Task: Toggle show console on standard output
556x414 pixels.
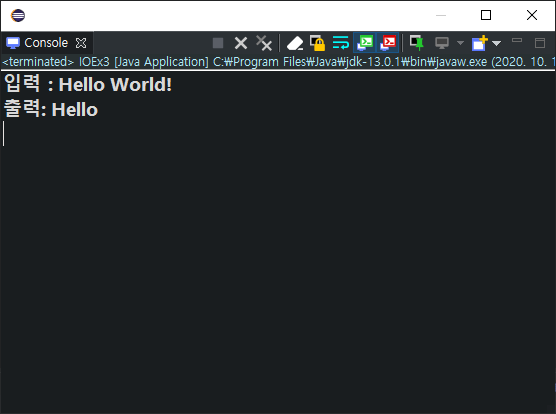Action: coord(365,43)
